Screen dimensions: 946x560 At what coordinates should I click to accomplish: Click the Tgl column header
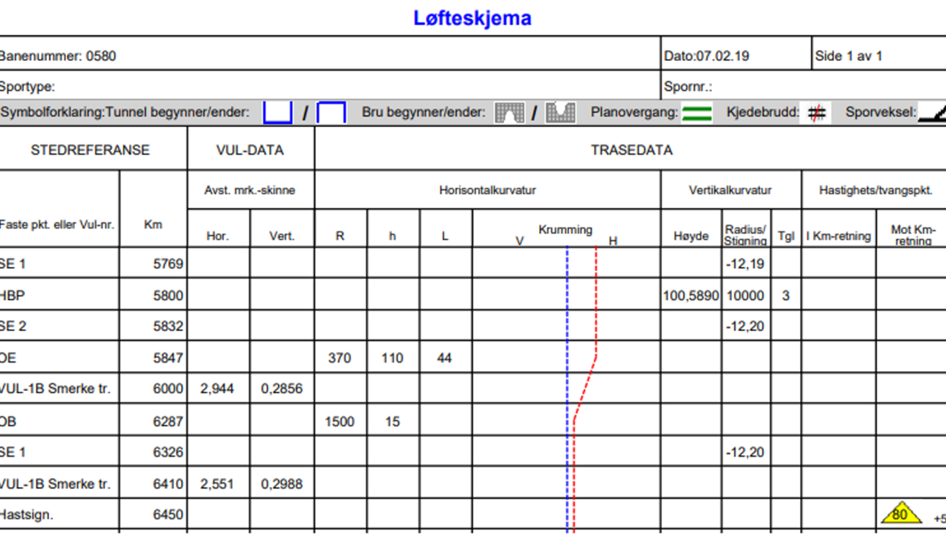pyautogui.click(x=786, y=236)
